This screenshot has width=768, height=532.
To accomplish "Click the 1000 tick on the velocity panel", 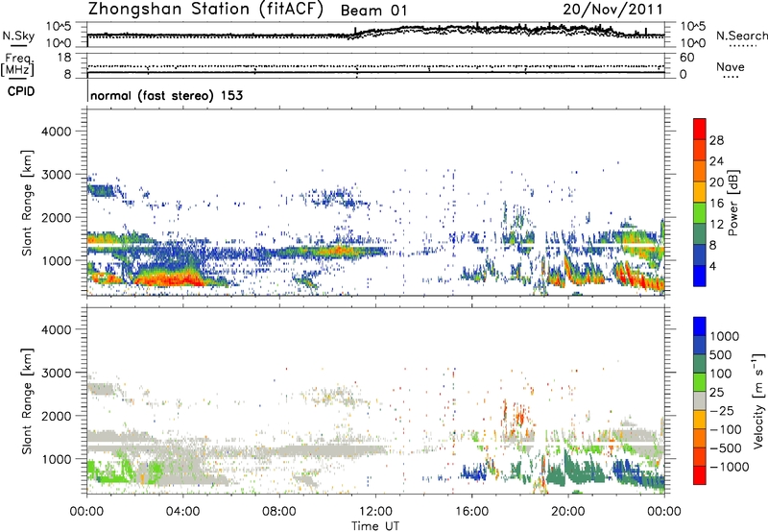I will tap(56, 459).
